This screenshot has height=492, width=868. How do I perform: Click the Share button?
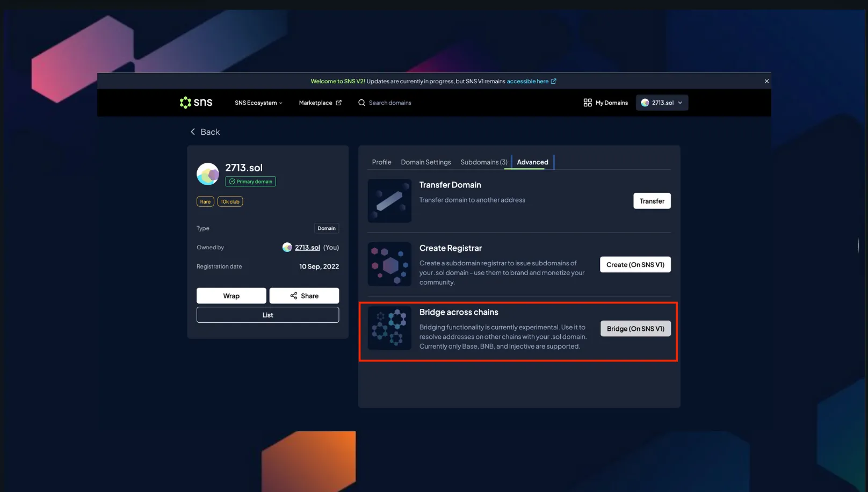click(x=304, y=296)
